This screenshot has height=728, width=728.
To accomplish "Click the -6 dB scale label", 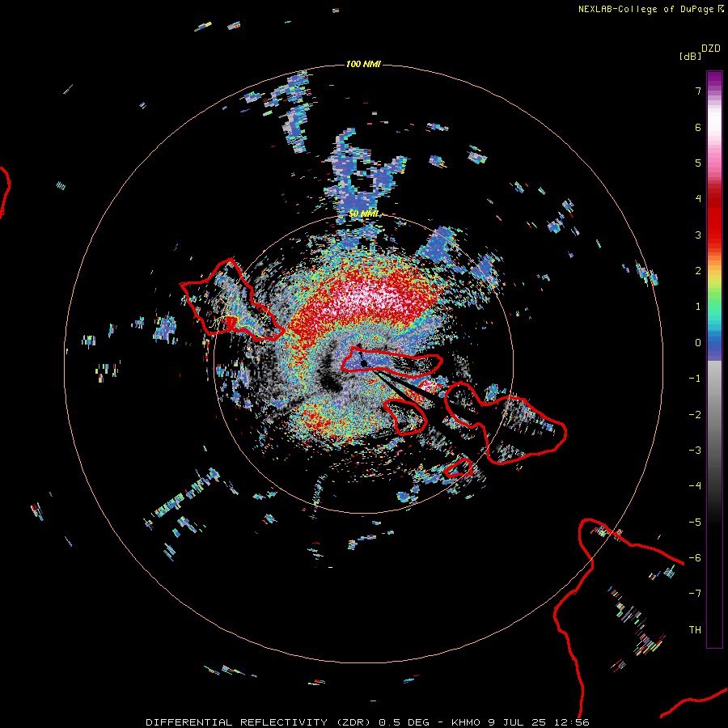I will pos(695,558).
